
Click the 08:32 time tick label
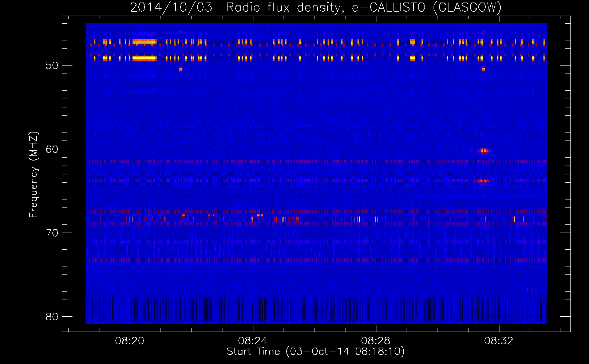click(499, 341)
